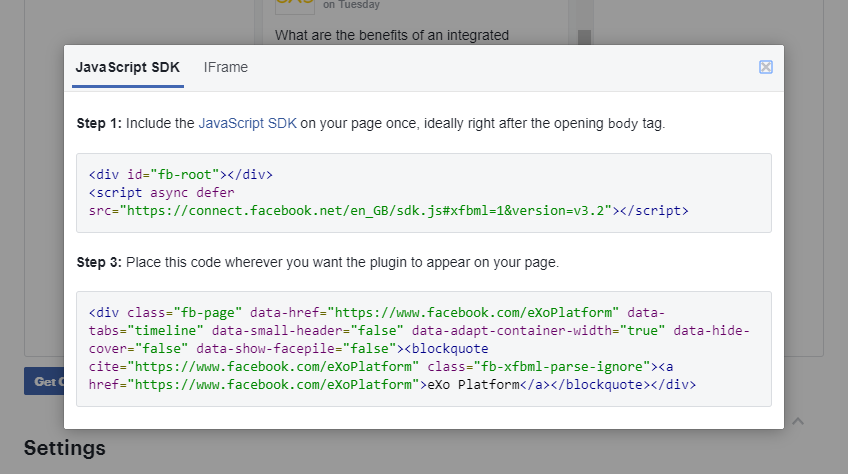The height and width of the screenshot is (474, 848).
Task: Click the 'Step 3:' label text
Action: coord(99,262)
